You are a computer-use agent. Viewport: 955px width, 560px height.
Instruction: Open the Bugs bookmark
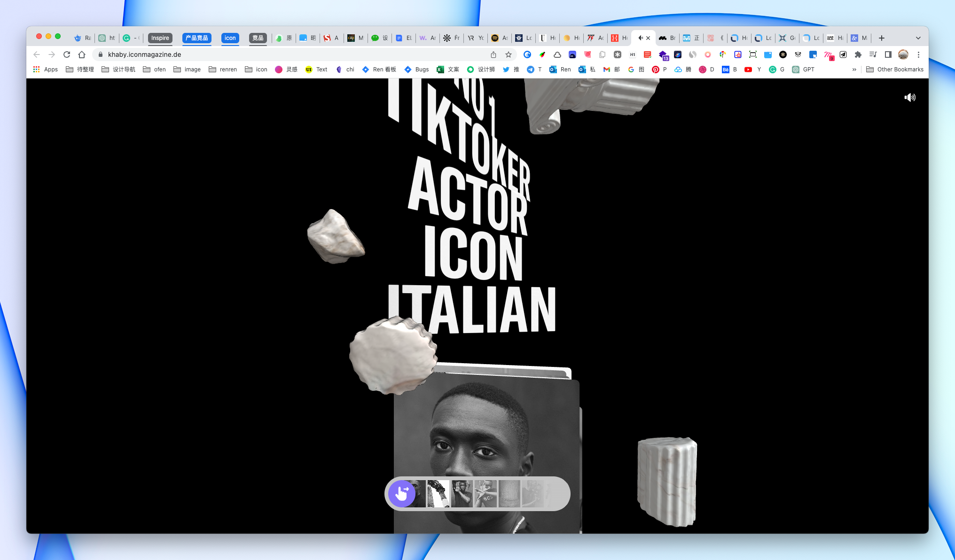417,70
